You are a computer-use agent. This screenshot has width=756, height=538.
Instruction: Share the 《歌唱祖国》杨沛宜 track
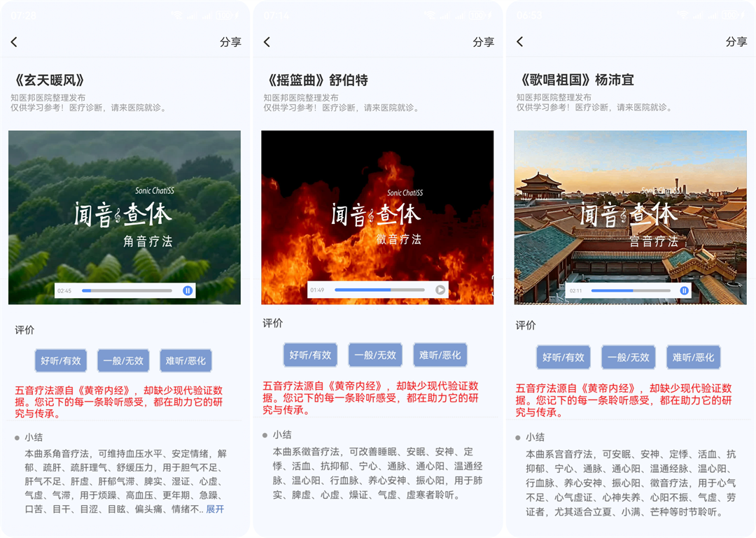coord(736,41)
